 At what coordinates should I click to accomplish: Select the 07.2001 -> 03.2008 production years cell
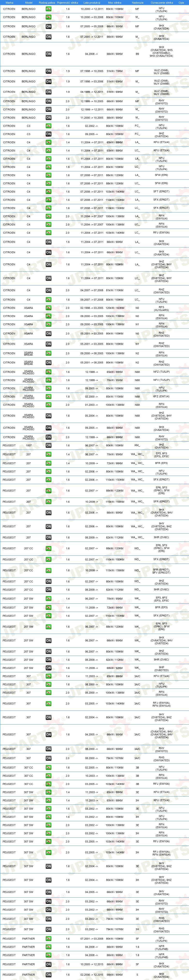92,938
